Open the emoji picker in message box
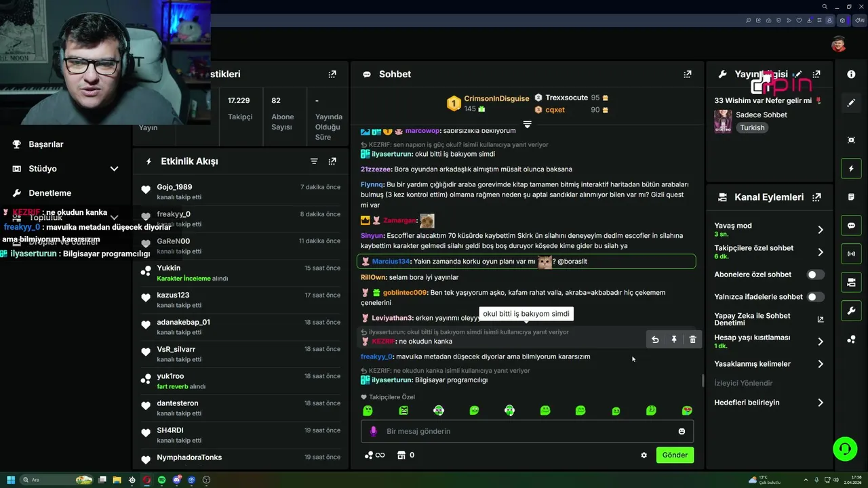Viewport: 868px width, 488px height. pos(682,431)
